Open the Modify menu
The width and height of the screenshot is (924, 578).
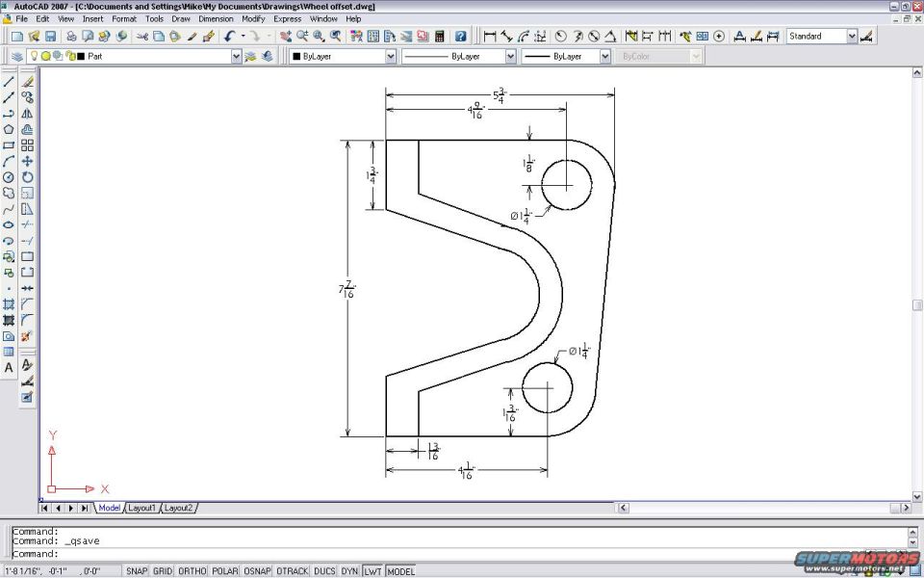[x=253, y=19]
